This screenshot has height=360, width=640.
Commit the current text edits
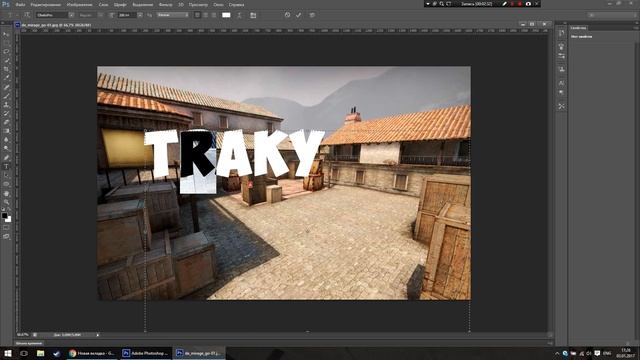[299, 15]
